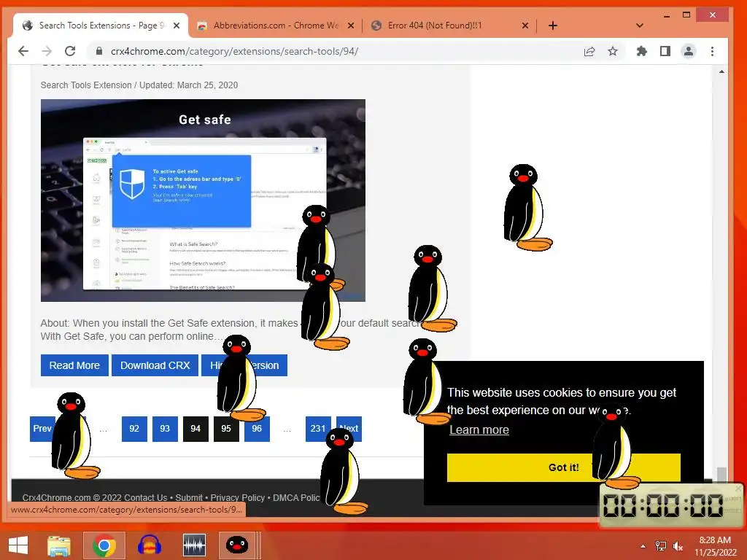Reload the current page
The image size is (747, 560).
[70, 51]
